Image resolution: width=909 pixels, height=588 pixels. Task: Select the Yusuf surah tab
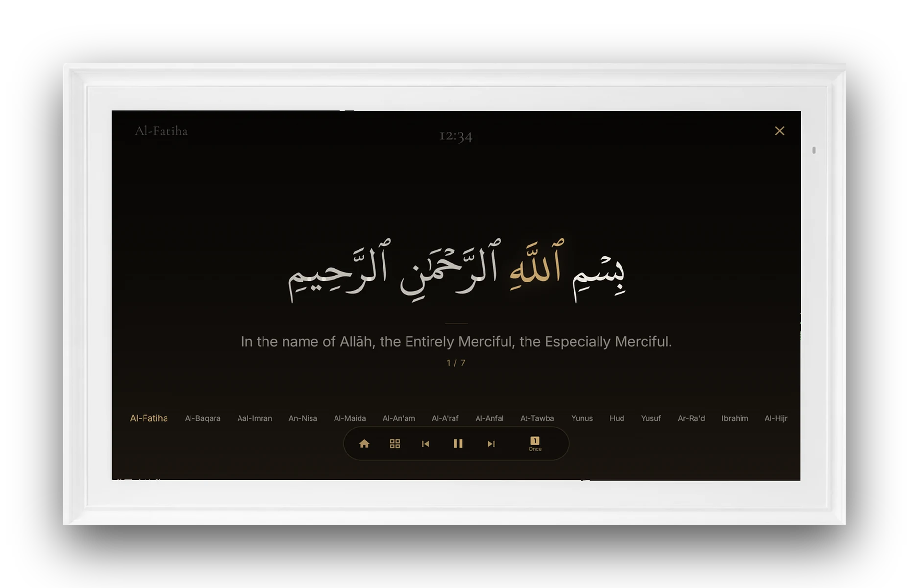[x=651, y=418]
